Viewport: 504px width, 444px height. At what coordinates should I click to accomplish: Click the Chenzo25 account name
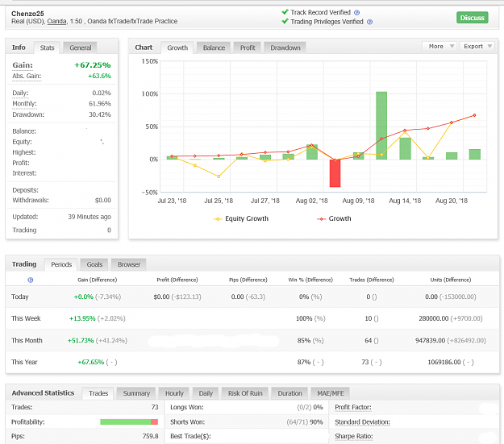27,14
